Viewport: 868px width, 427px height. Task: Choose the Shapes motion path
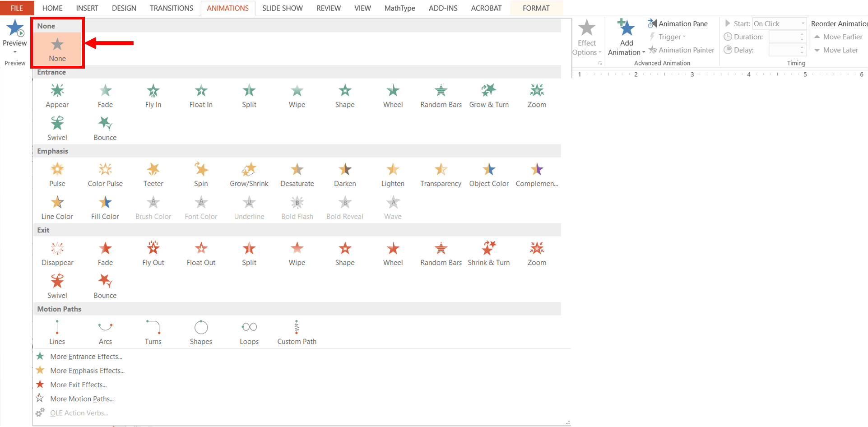click(201, 333)
